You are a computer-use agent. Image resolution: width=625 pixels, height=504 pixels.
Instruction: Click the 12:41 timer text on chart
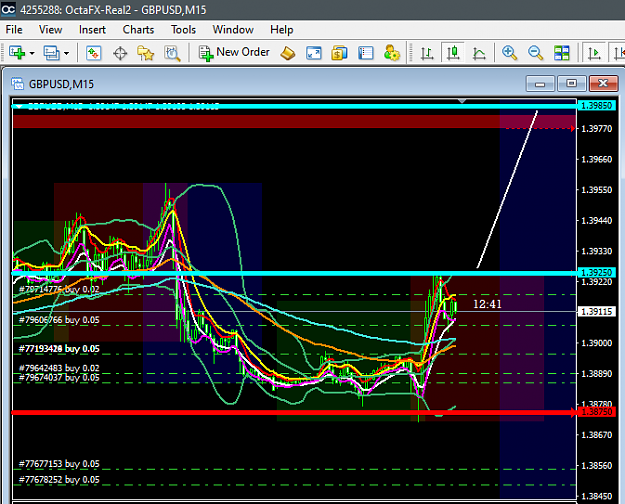pos(487,304)
